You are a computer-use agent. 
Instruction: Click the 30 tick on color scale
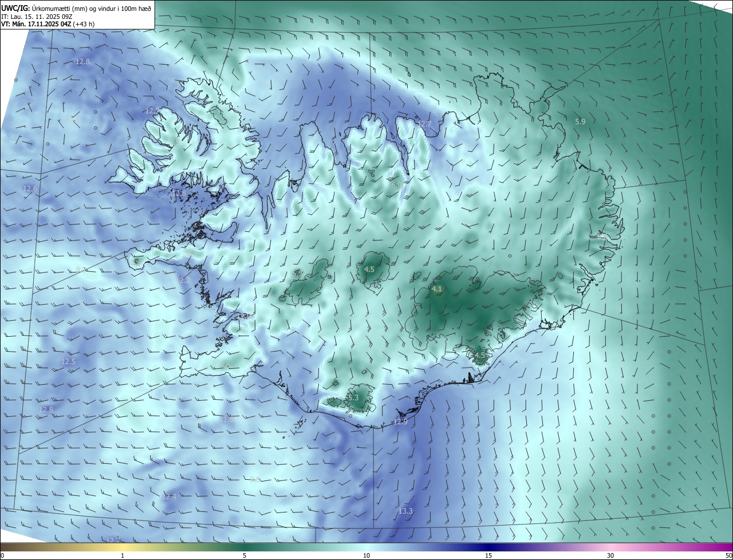[x=610, y=555]
